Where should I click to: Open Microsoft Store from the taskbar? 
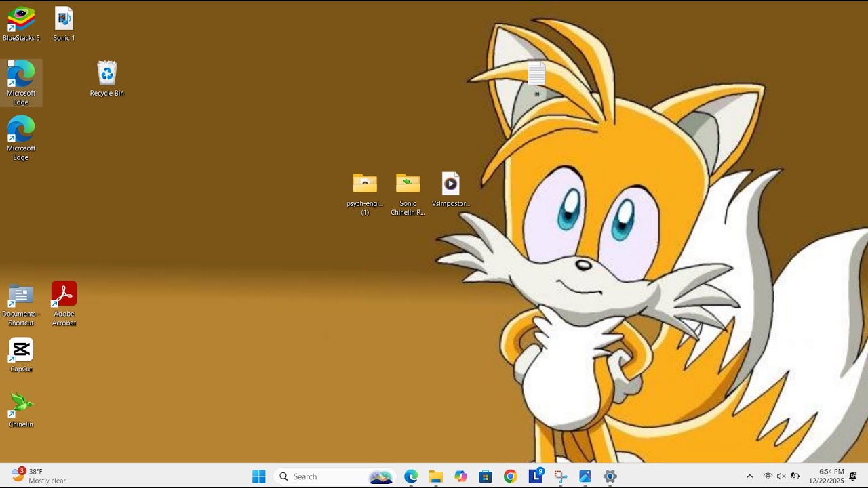(486, 476)
